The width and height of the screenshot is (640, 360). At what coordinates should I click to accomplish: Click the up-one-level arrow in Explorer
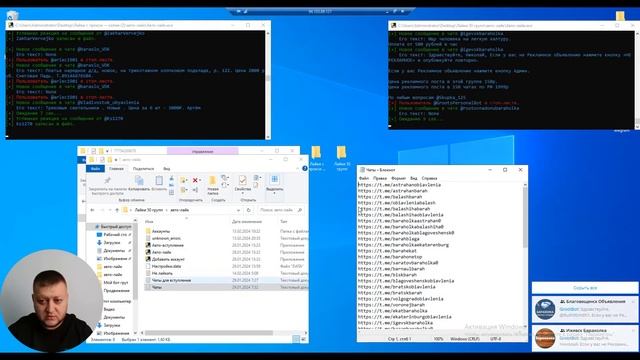[x=117, y=210]
